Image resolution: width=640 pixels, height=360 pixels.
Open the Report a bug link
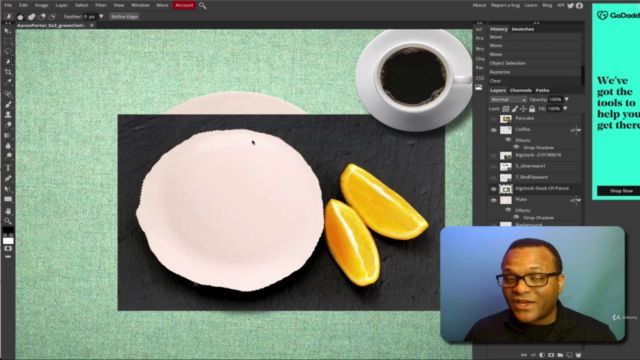505,5
